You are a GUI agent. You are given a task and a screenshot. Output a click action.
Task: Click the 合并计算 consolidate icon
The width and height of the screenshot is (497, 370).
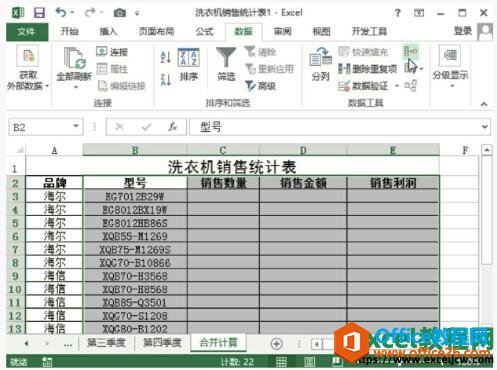coord(411,51)
